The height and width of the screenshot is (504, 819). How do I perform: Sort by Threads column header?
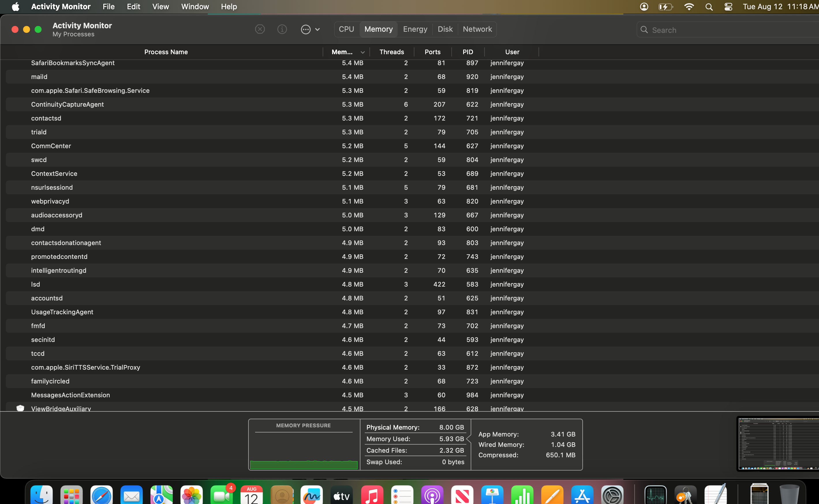(x=391, y=52)
